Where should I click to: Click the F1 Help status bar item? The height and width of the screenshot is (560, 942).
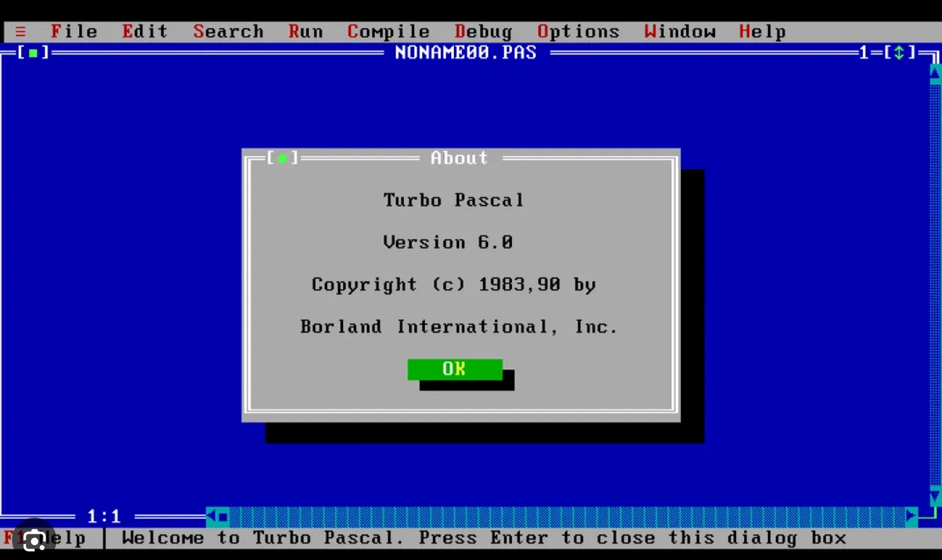pos(45,538)
